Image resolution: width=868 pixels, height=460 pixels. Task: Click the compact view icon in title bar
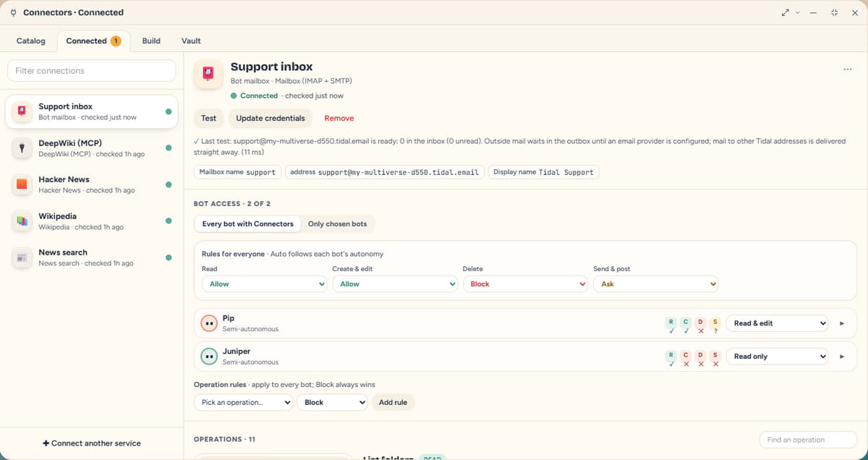pos(835,12)
